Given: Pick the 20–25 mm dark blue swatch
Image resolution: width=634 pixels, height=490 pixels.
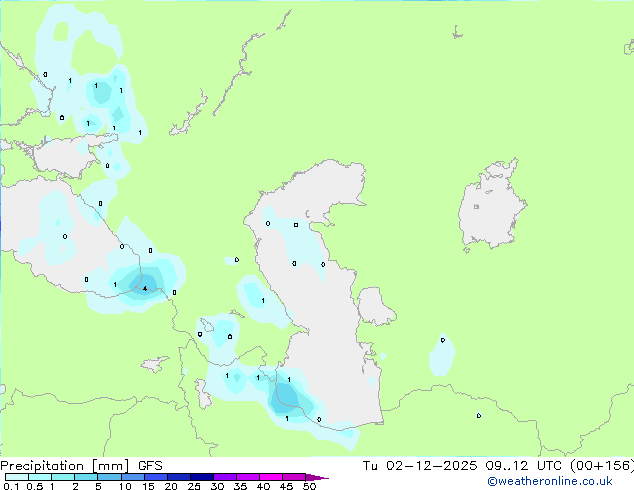Looking at the screenshot, I should tap(179, 477).
